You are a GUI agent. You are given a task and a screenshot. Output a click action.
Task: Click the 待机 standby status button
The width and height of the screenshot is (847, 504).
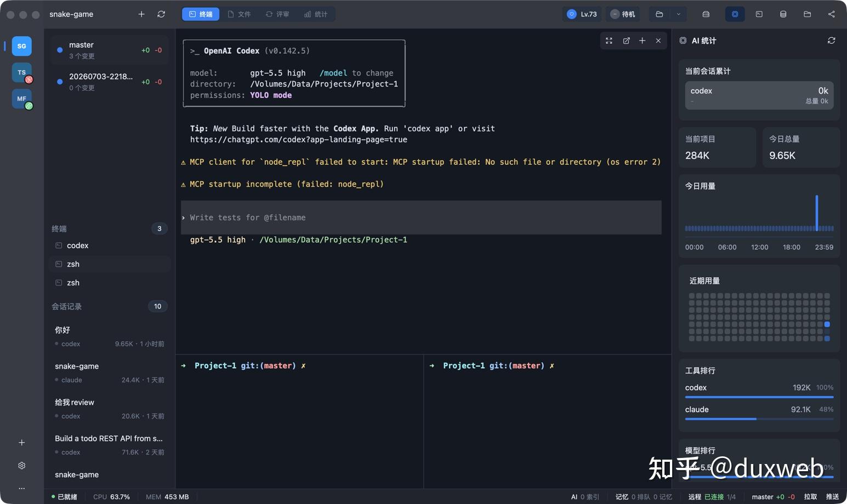[623, 14]
